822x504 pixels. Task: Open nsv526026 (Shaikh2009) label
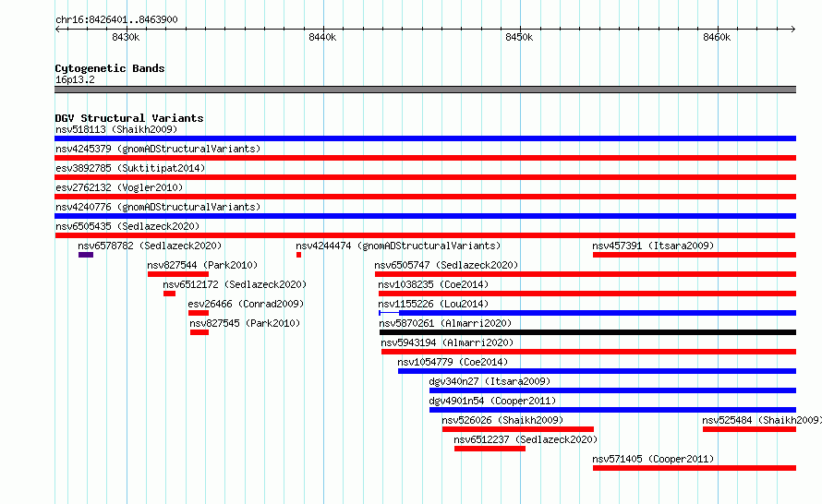(x=502, y=420)
